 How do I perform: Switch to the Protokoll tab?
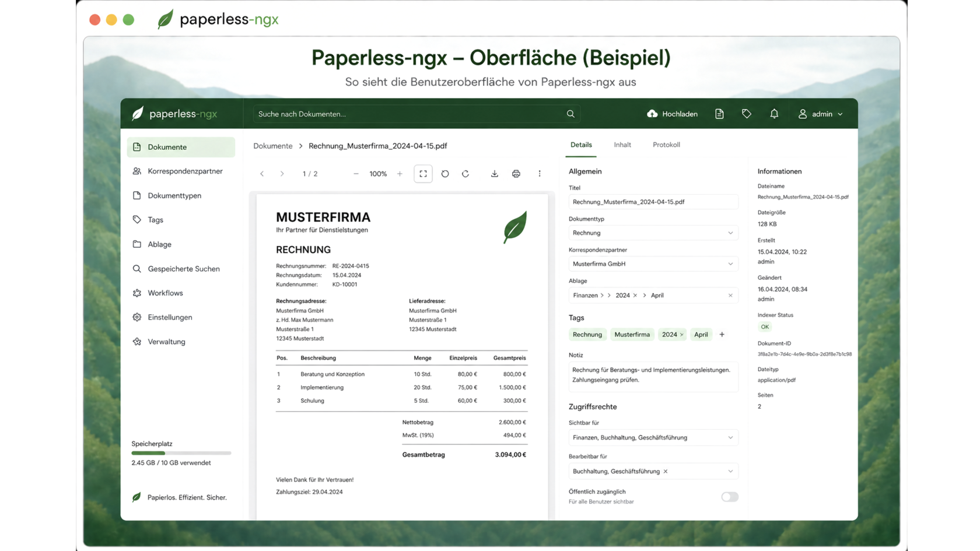tap(666, 145)
